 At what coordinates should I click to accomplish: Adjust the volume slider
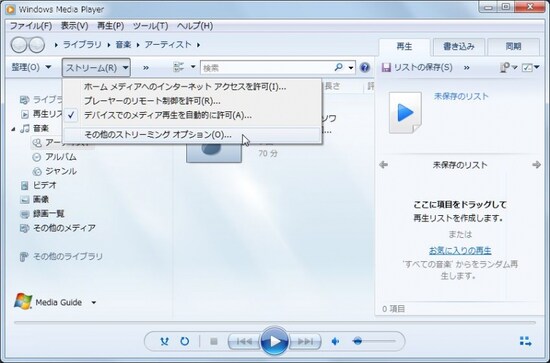tap(374, 341)
